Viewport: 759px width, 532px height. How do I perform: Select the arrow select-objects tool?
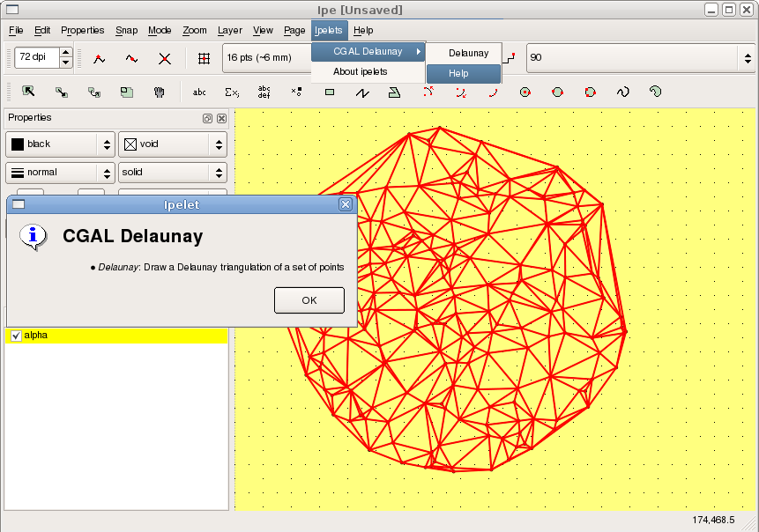coord(28,91)
